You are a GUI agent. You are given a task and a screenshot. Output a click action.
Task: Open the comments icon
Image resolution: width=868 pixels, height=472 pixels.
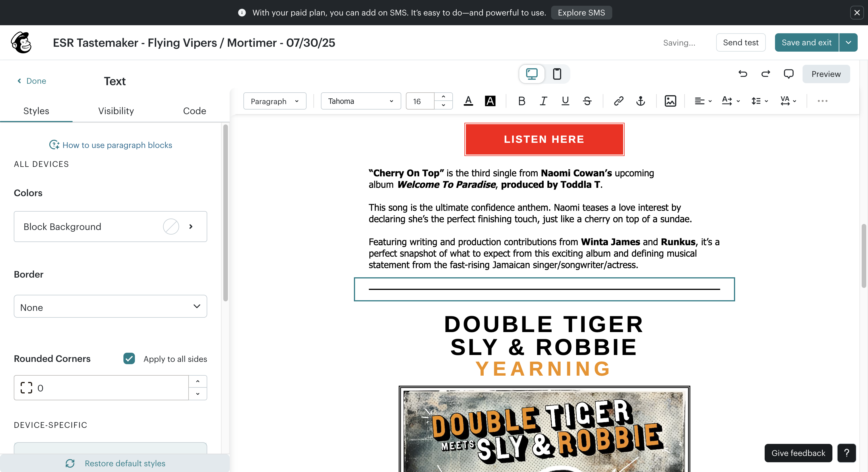pyautogui.click(x=788, y=74)
